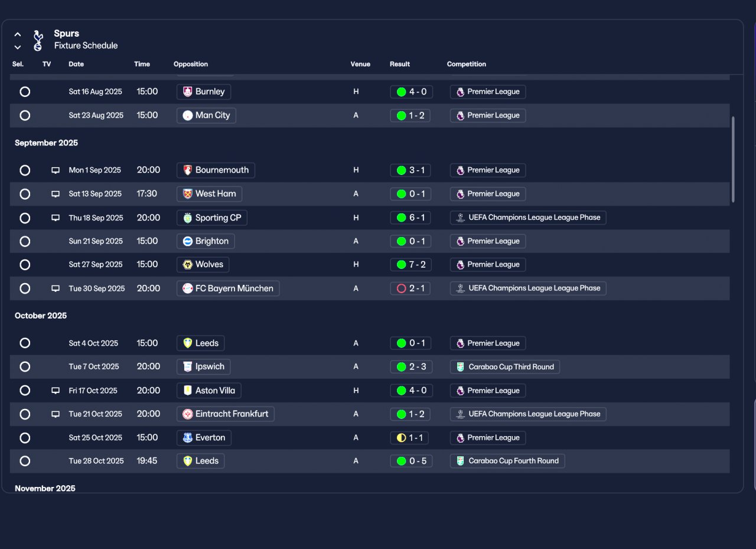Sort fixtures by the Competition column header

[467, 64]
